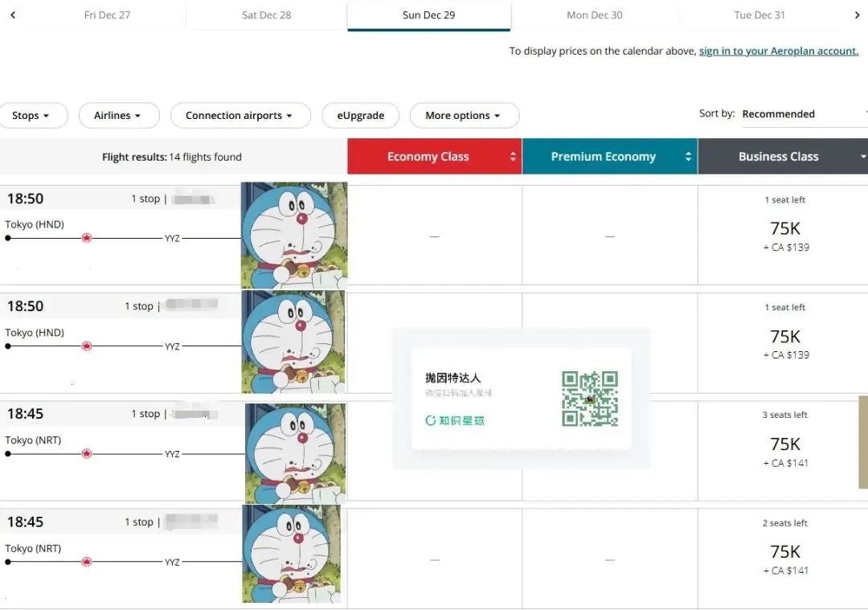Viewport: 868px width, 610px height.
Task: Click the green QR code in the overlay card
Action: click(591, 397)
